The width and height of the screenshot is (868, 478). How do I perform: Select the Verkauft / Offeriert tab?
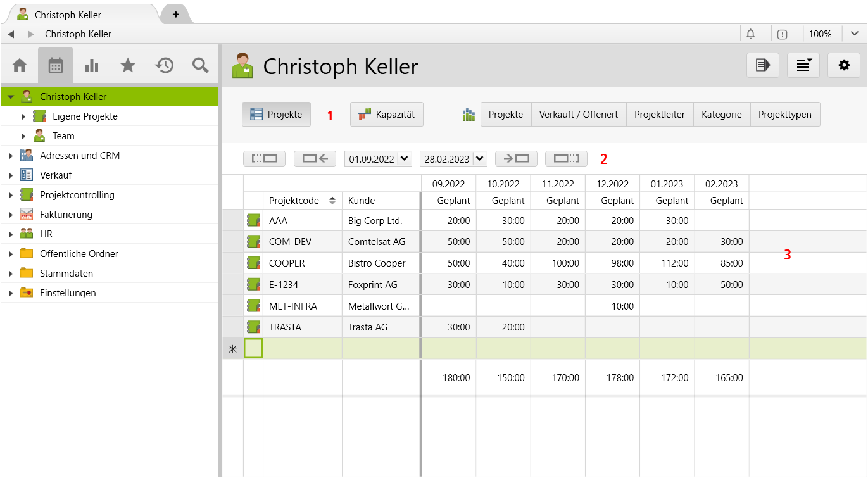point(578,115)
